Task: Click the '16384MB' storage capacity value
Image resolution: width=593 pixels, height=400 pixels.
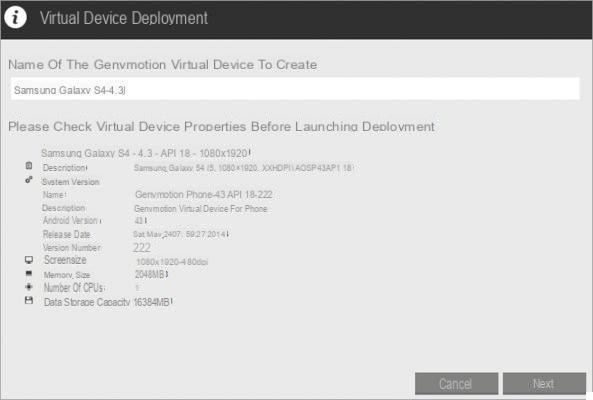Action: (x=153, y=302)
